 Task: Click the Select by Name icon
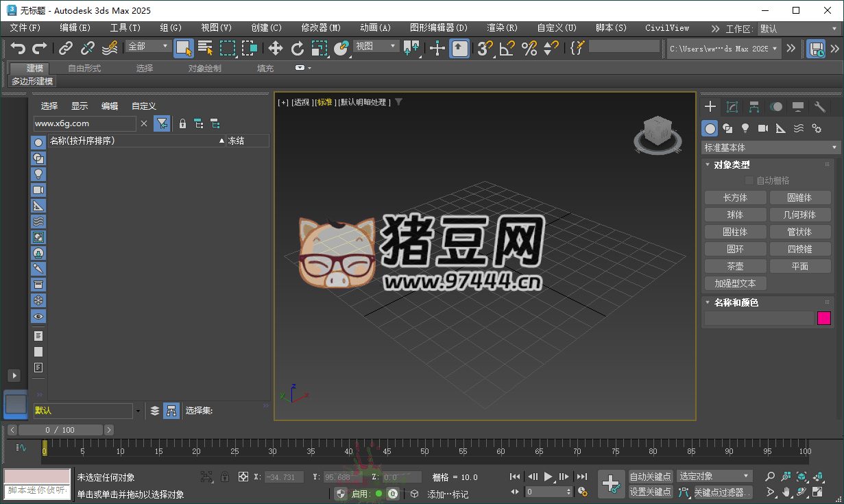[205, 48]
